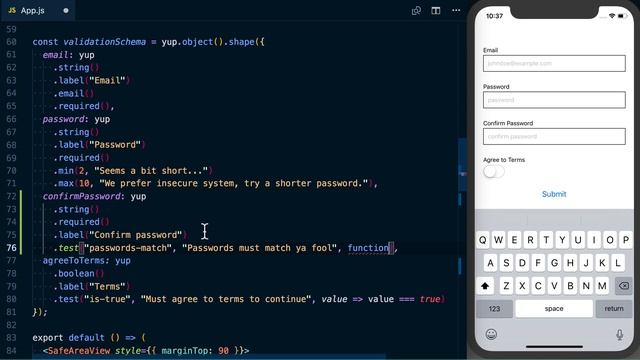Tap the R key on keyboard
640x360 pixels.
(x=530, y=240)
